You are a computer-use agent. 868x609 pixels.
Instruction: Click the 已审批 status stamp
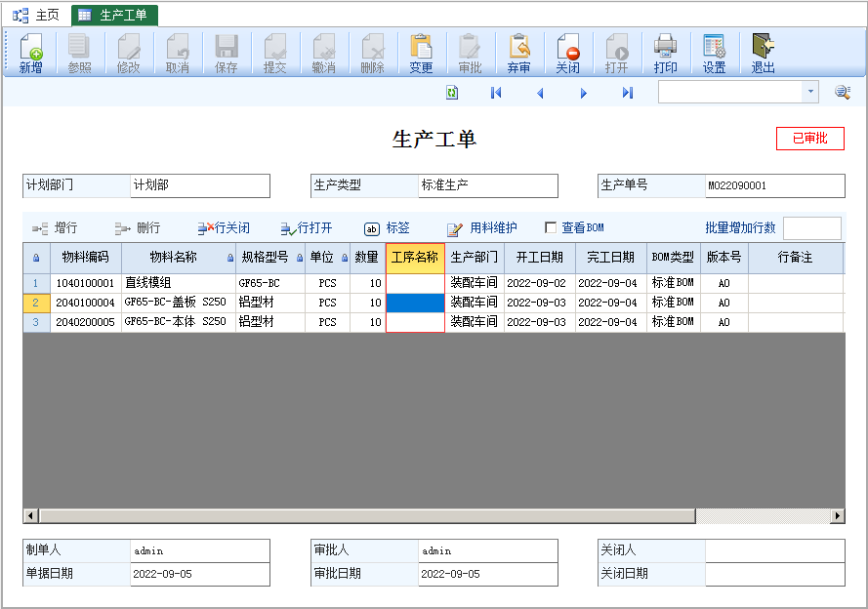[809, 139]
